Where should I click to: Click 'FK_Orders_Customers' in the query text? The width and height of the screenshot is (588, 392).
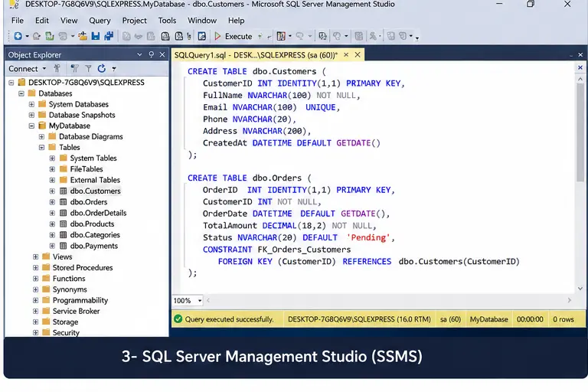304,250
